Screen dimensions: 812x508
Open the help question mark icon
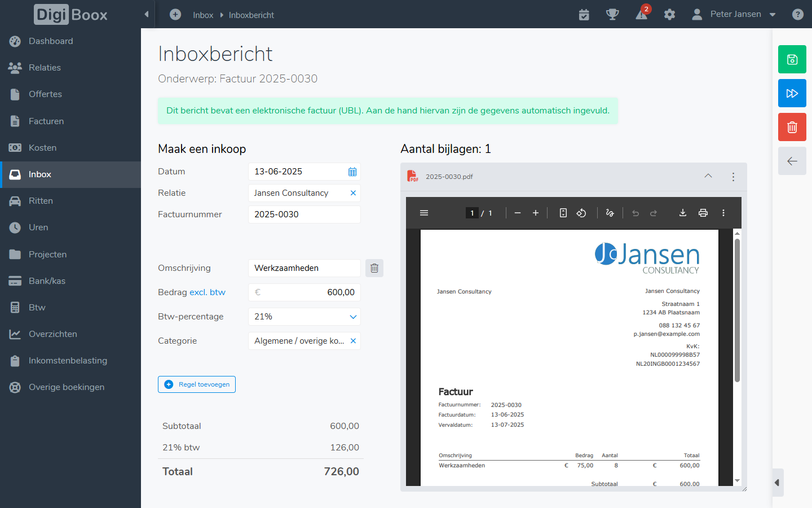[x=798, y=15]
